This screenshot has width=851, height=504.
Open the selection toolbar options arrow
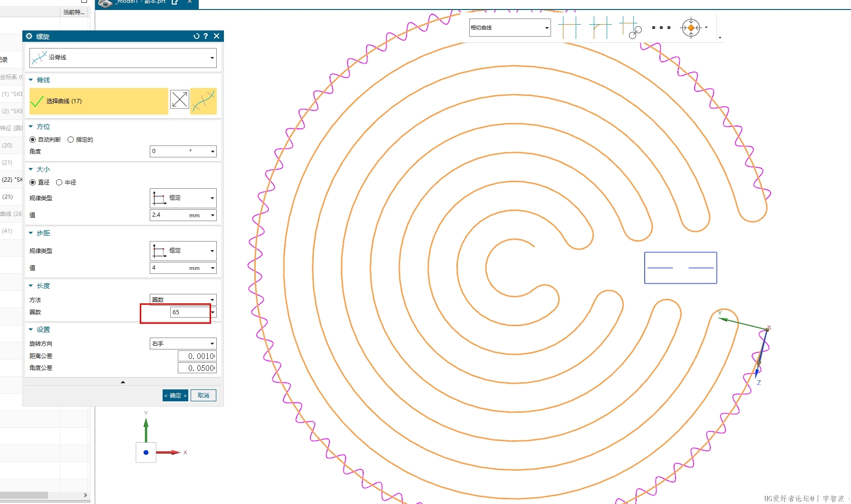720,38
